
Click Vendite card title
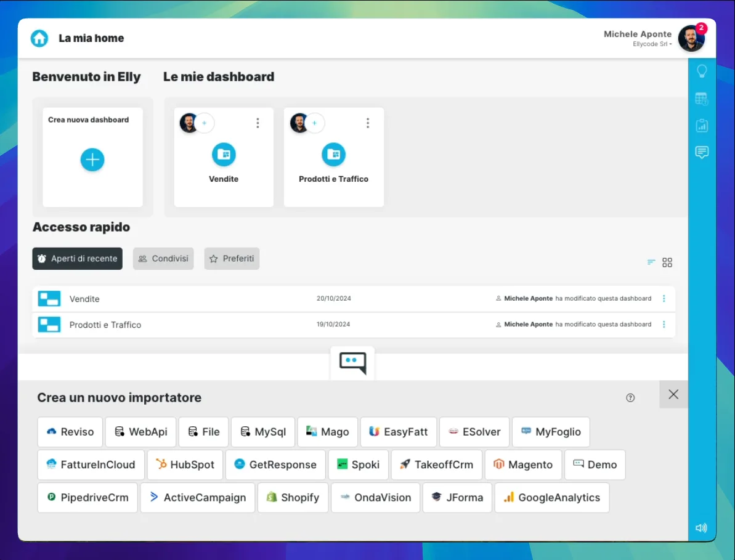pos(224,179)
